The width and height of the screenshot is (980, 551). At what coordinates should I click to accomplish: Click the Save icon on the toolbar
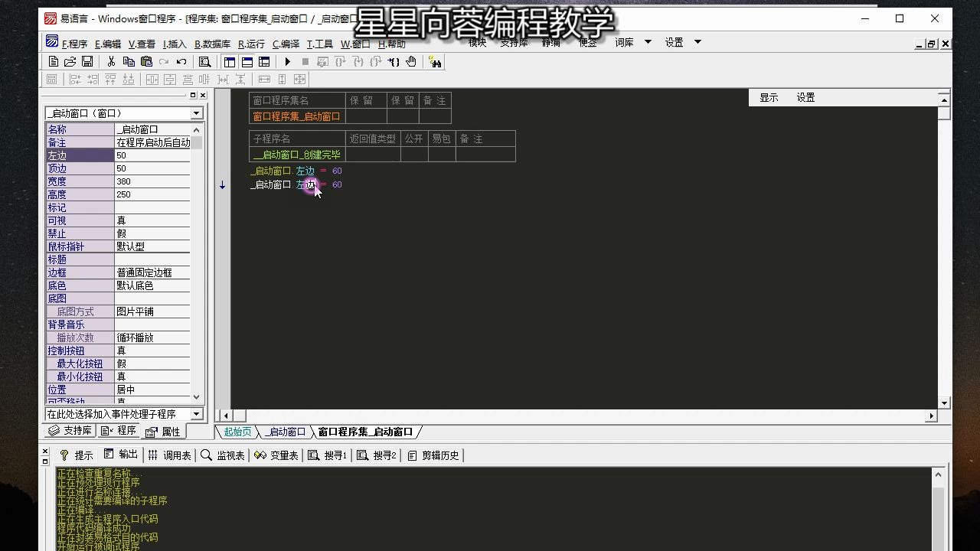[86, 61]
